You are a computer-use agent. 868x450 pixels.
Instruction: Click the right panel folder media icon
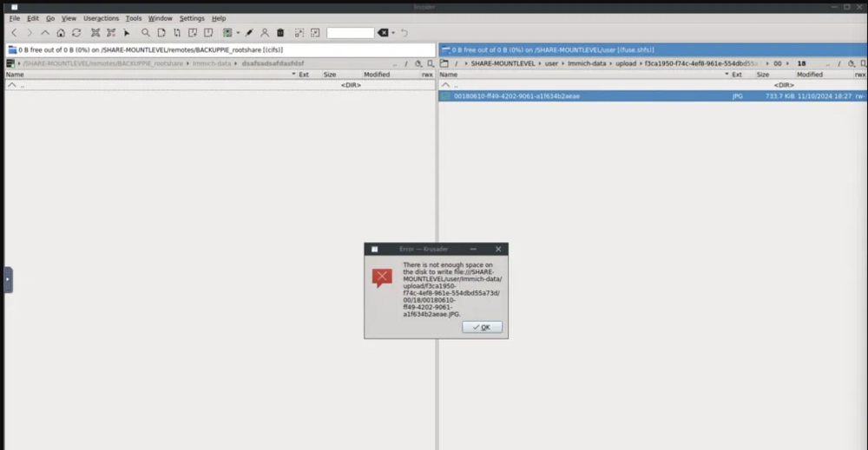click(444, 63)
